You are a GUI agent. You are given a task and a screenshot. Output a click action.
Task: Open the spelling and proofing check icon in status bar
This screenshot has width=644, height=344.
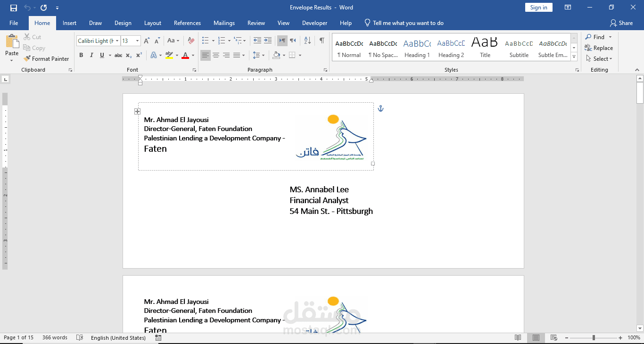point(80,338)
